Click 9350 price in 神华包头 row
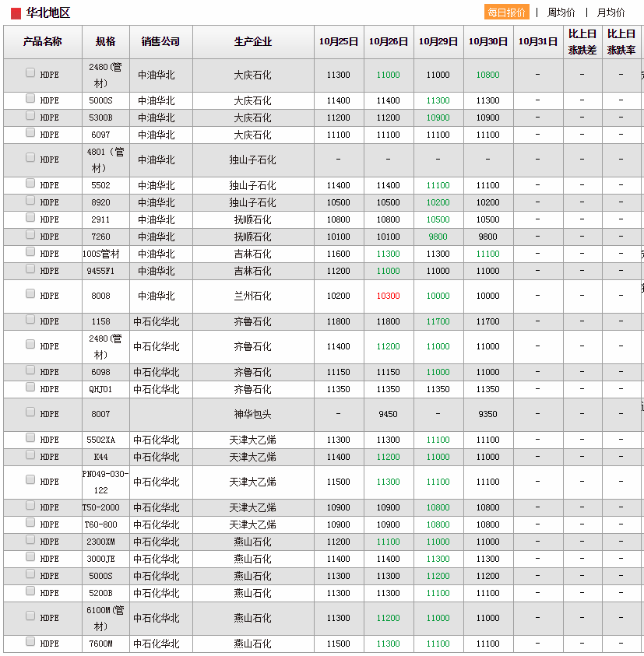644x656 pixels. (487, 414)
